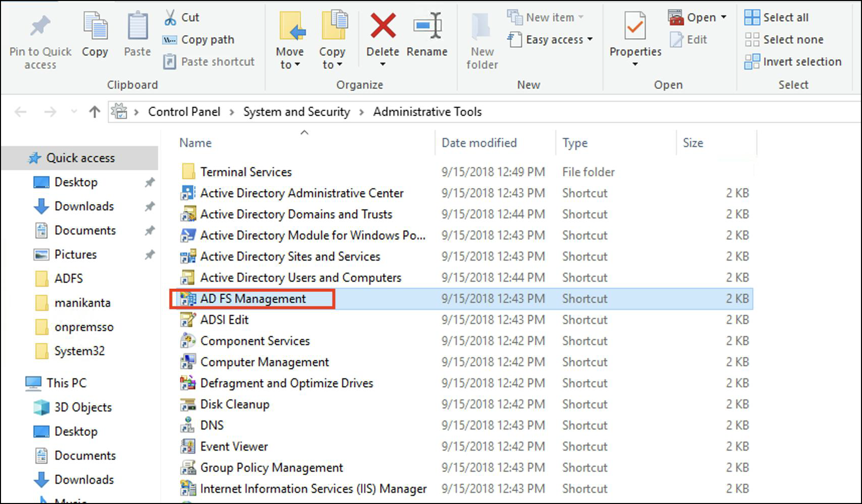Open the Event Viewer shortcut icon
Viewport: 862px width, 504px height.
[x=188, y=447]
